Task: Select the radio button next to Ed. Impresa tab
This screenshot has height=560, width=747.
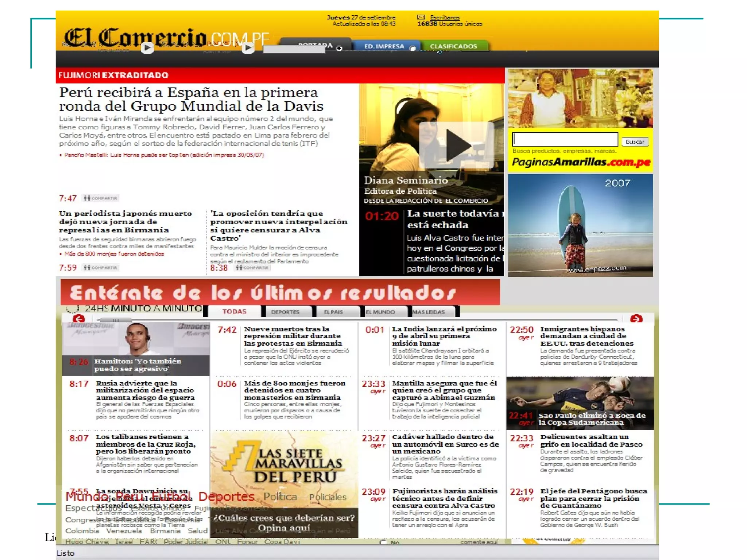Action: pos(413,48)
